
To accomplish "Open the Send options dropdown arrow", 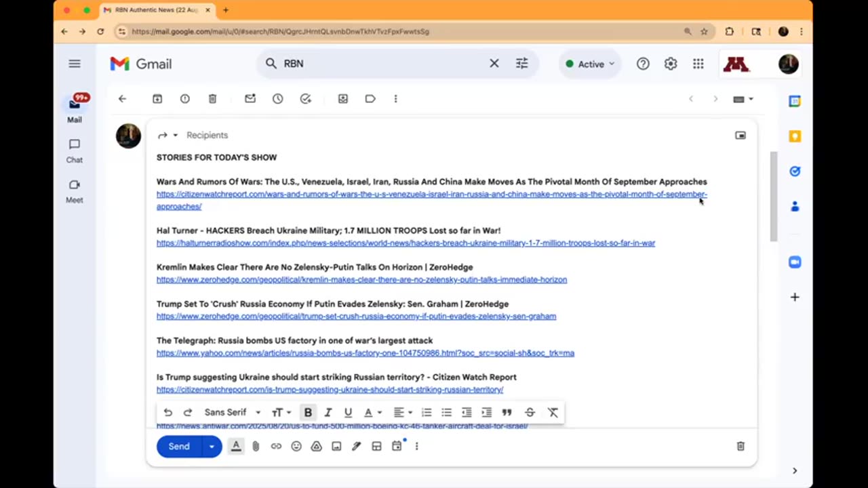I will coord(212,446).
